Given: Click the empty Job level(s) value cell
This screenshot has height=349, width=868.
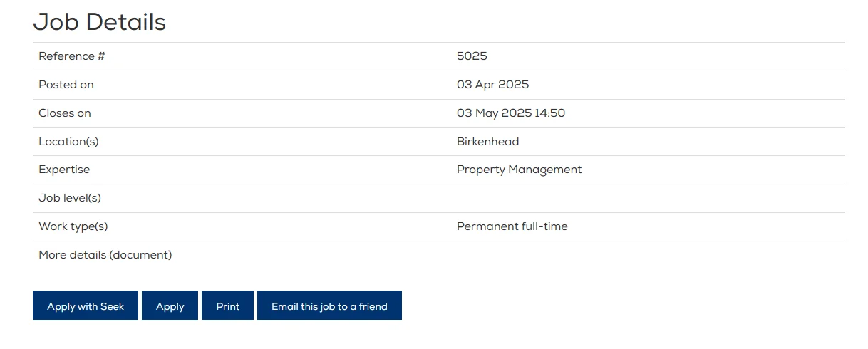Looking at the screenshot, I should pos(648,198).
